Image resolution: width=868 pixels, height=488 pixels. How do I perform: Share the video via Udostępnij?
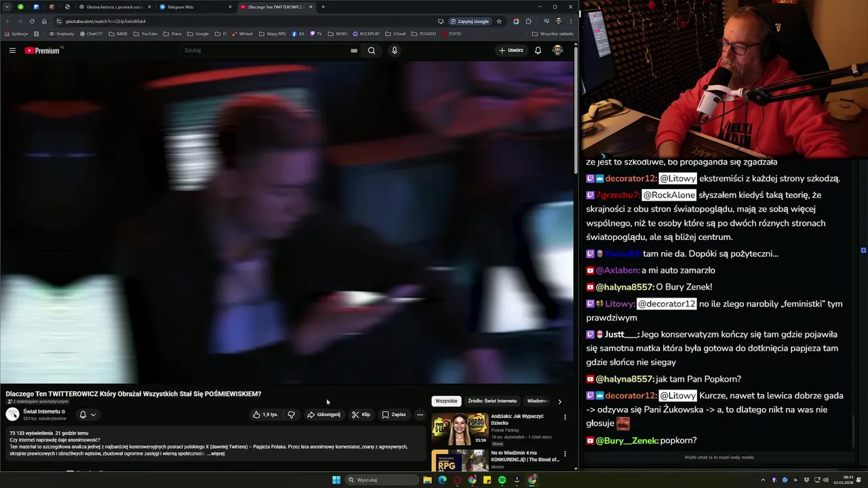click(324, 414)
